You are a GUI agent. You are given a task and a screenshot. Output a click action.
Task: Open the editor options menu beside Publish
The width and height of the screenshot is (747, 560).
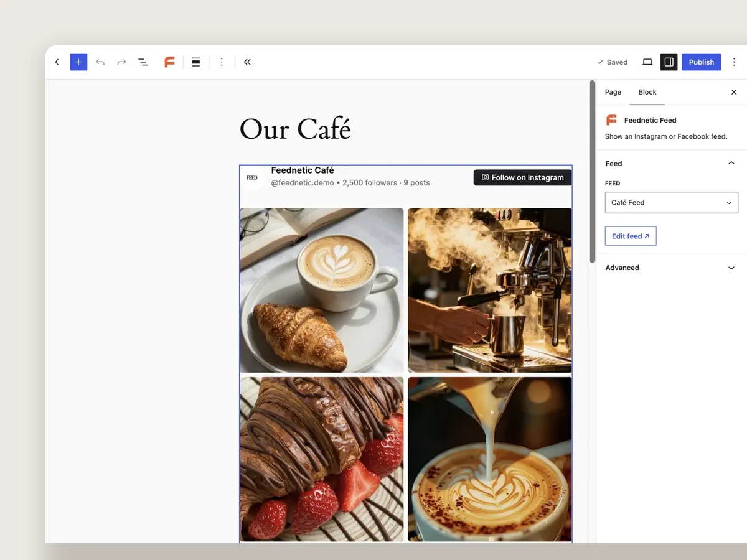[x=734, y=62]
